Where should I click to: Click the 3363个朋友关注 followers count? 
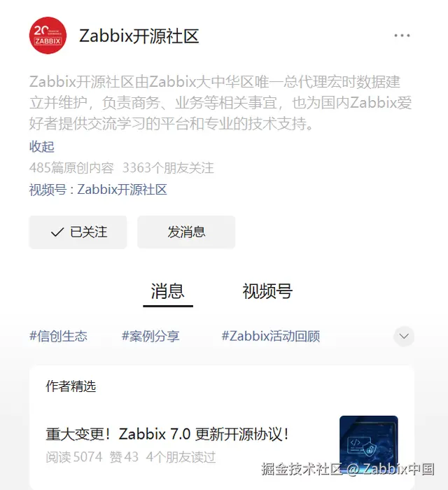click(x=168, y=168)
